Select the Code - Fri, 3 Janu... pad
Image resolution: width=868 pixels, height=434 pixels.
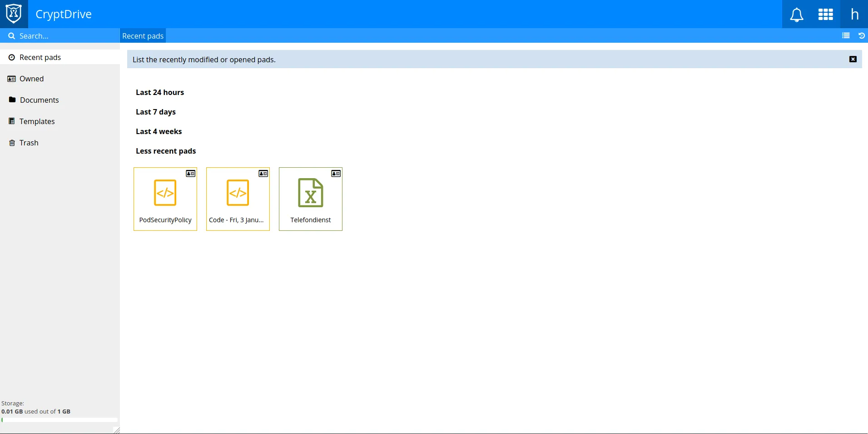tap(238, 199)
